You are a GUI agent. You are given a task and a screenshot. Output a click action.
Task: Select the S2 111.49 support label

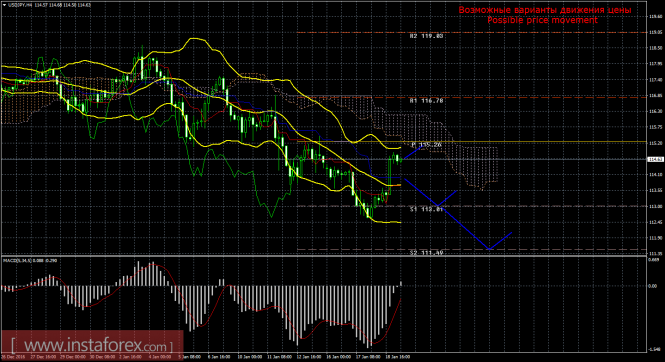click(427, 253)
